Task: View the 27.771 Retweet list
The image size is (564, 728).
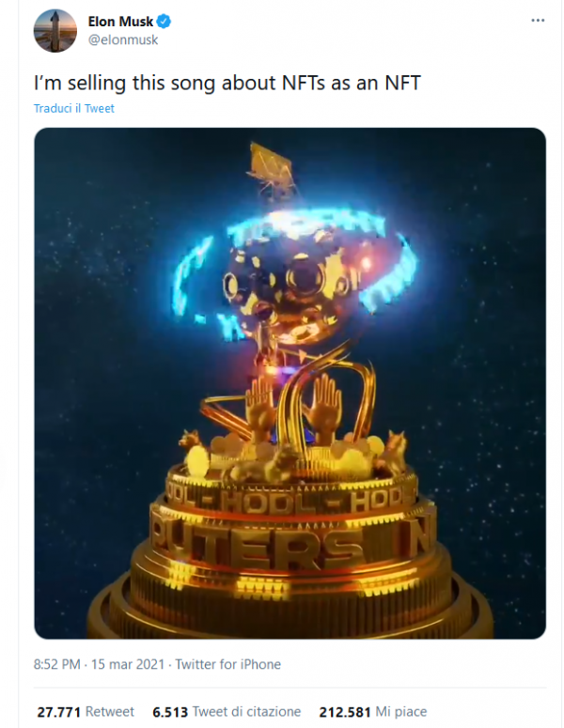Action: pos(86,712)
